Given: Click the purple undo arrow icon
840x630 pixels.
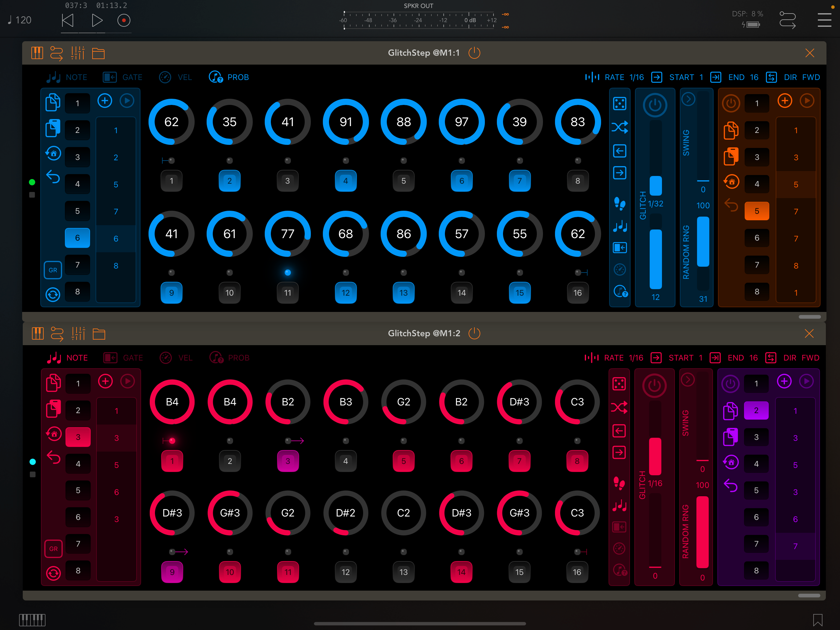Looking at the screenshot, I should pos(730,486).
